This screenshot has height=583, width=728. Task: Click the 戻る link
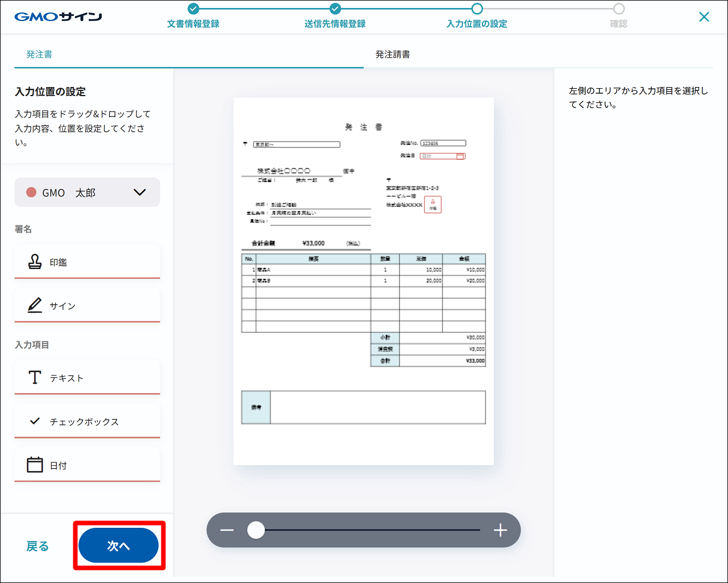[x=38, y=546]
